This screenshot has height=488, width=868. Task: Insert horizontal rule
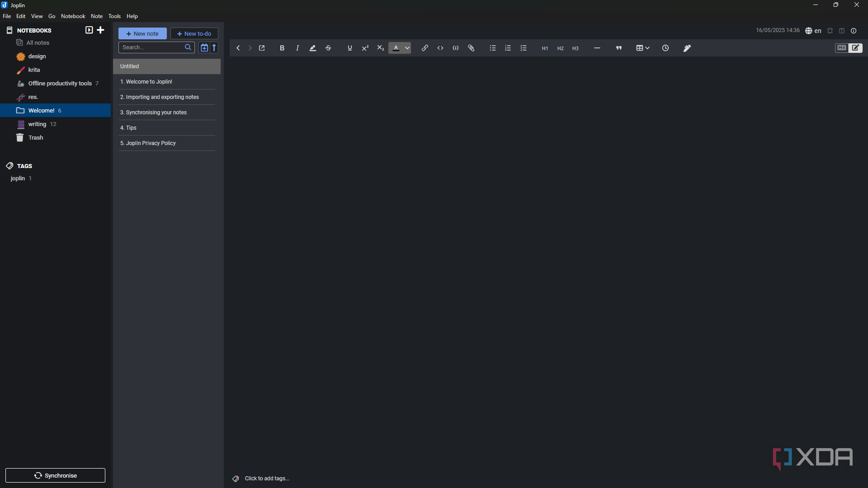(597, 48)
